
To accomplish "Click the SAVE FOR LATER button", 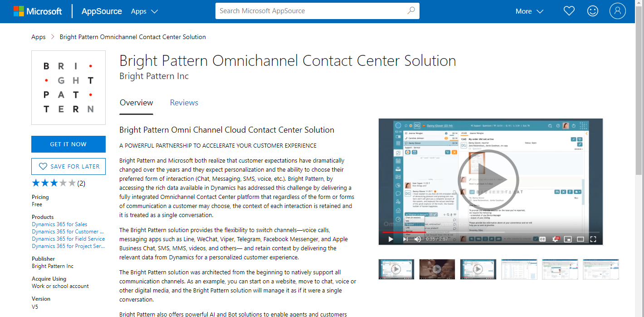I will (68, 166).
